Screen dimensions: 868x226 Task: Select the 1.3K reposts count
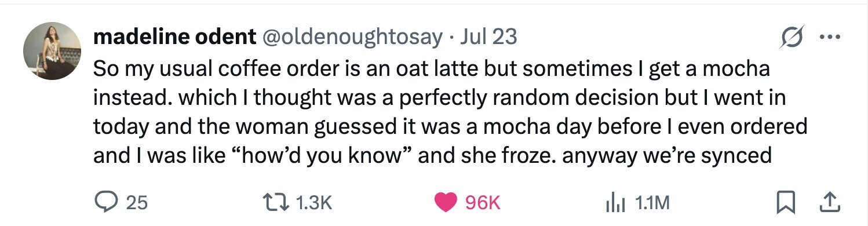pos(313,203)
